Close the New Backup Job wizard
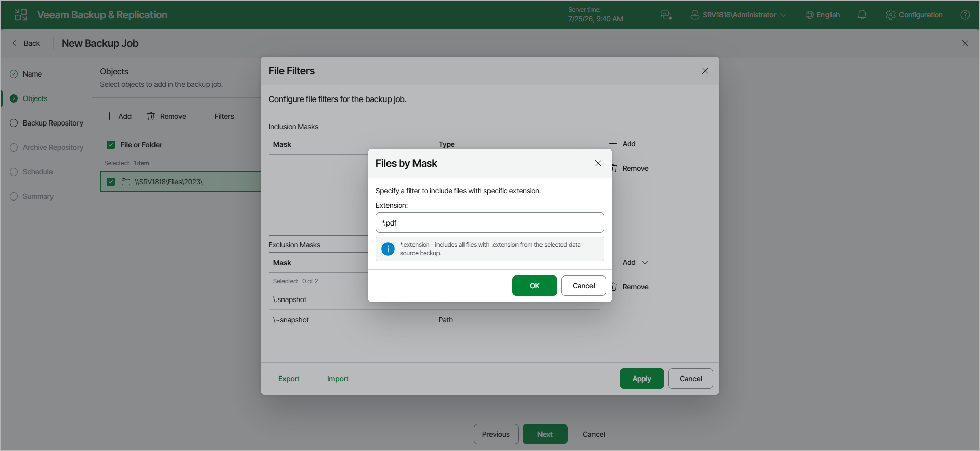 [x=965, y=43]
